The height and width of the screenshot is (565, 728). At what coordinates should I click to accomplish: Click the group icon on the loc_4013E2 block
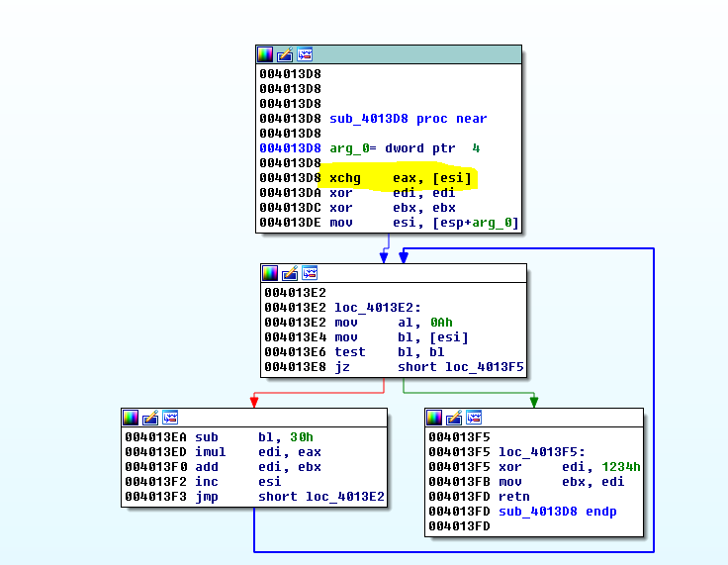310,273
